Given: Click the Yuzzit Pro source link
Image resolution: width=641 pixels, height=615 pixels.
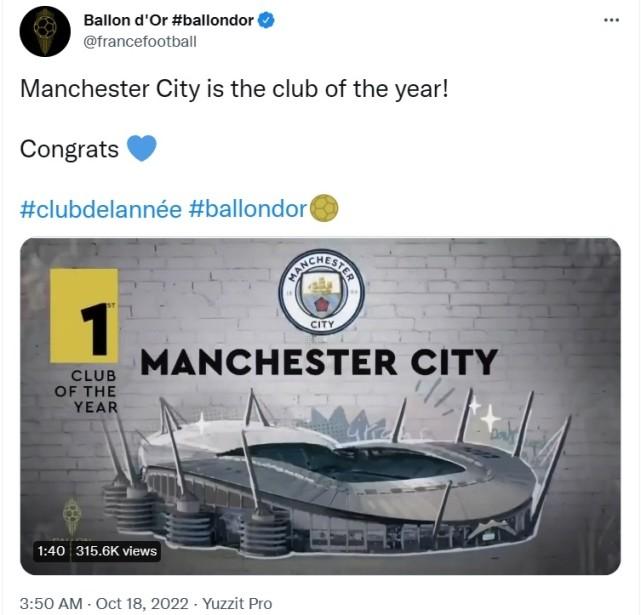Looking at the screenshot, I should [x=237, y=603].
